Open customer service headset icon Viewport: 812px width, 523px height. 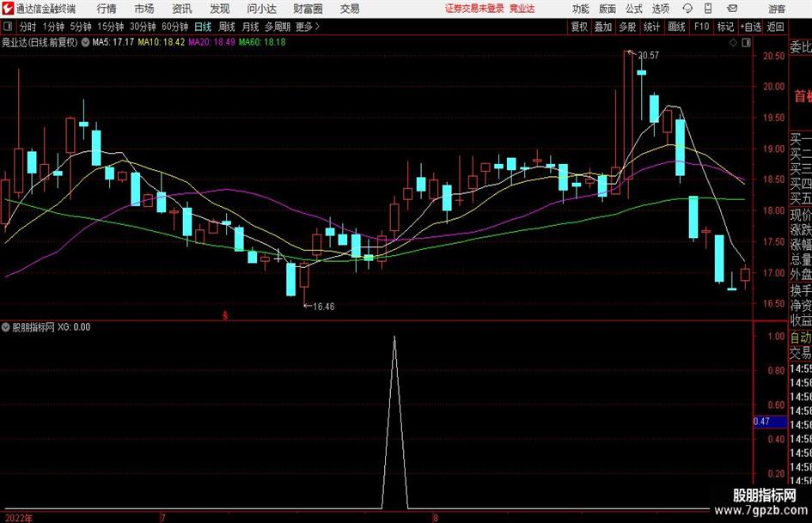tap(687, 9)
